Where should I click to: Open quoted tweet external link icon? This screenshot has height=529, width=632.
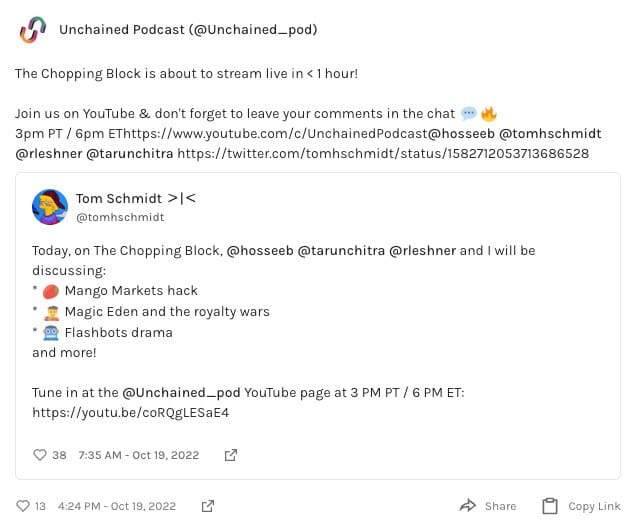point(231,455)
